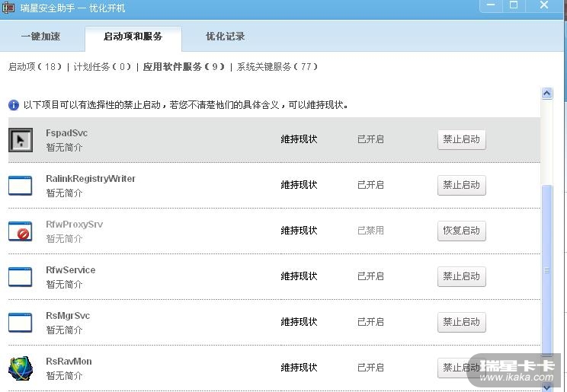Viewport: 567px width, 392px height.
Task: Show the 启动项 (18) list
Action: 35,66
